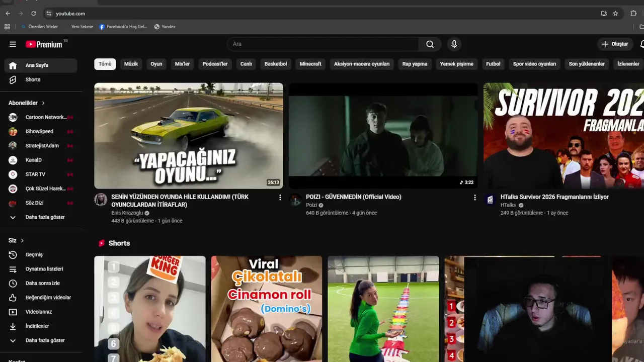Open the Çikolatalı Cinamon roll short

[x=267, y=309]
